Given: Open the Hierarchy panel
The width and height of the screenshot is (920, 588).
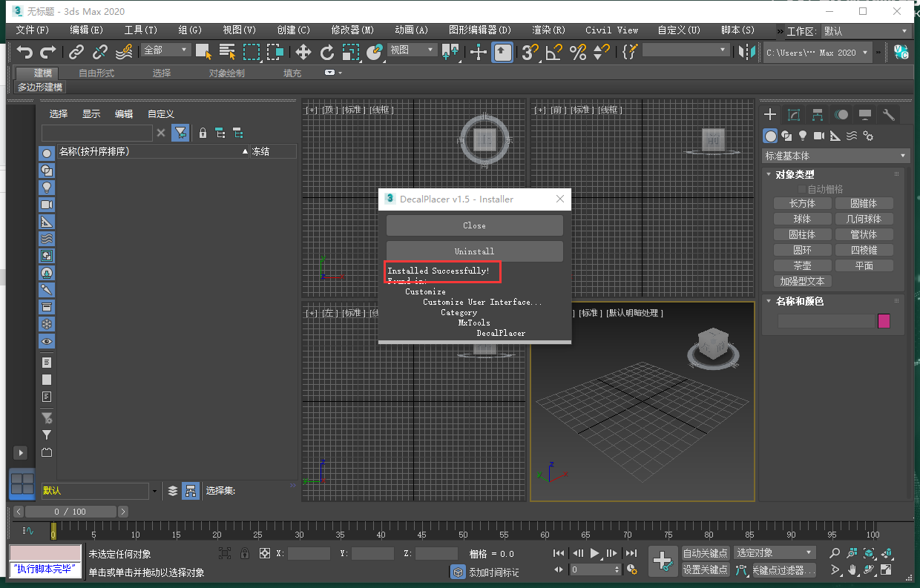Looking at the screenshot, I should 819,114.
